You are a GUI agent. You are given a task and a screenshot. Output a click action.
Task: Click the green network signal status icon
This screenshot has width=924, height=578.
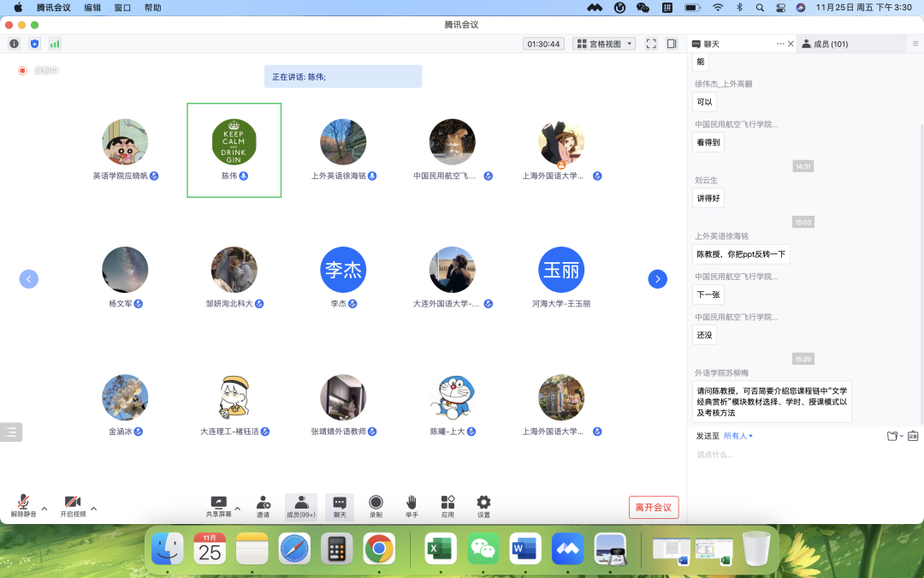[55, 44]
